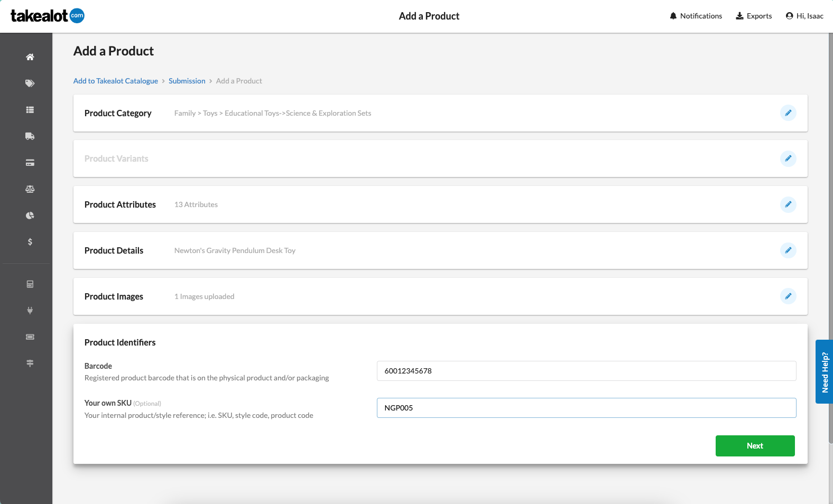Open the Hi, Isaac account menu

coord(804,16)
